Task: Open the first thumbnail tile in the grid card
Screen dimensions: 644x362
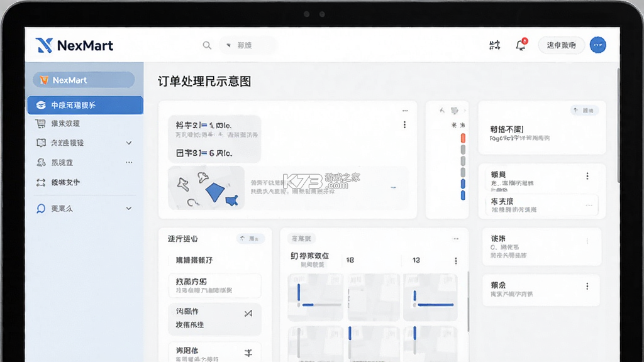Action: (x=315, y=297)
